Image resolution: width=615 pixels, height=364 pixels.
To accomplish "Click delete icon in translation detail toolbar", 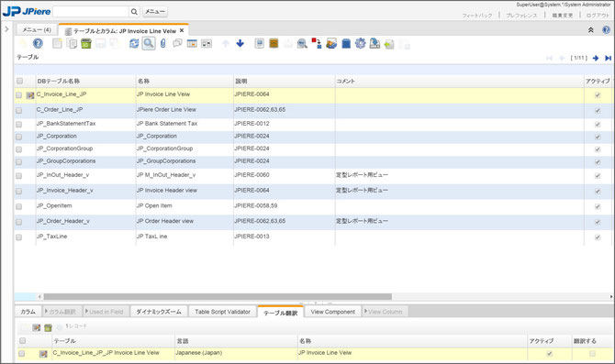I will (x=48, y=327).
